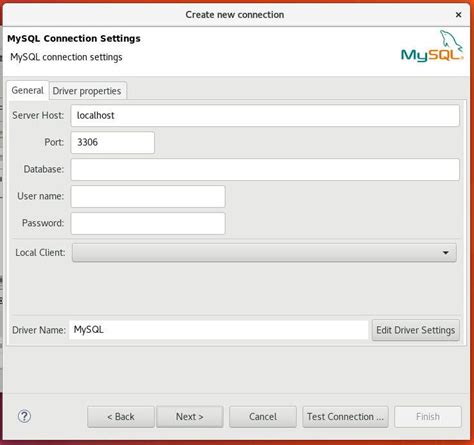Focus the Database input field
This screenshot has height=445, width=474.
point(265,169)
